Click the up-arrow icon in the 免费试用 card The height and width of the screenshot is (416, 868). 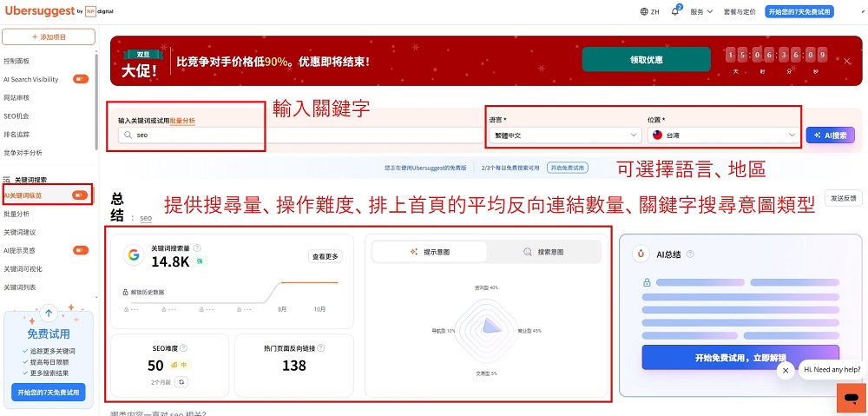[48, 314]
